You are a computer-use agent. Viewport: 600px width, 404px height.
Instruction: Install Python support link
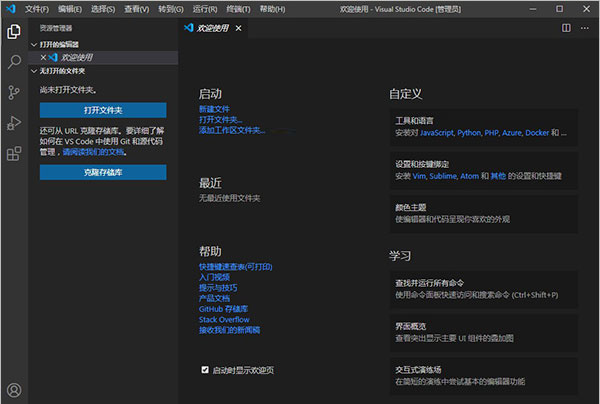[469, 133]
